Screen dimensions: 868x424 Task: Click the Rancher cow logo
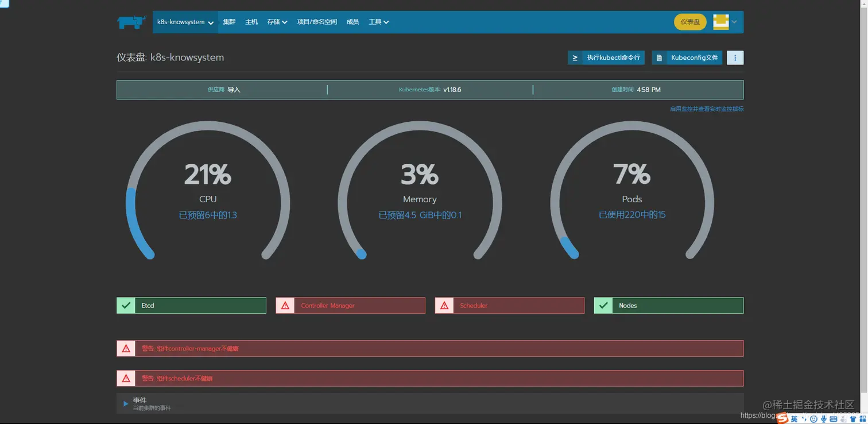(131, 22)
